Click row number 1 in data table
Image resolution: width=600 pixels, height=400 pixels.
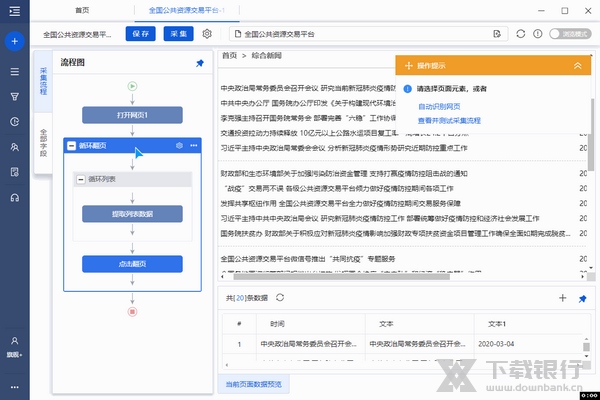(x=239, y=344)
